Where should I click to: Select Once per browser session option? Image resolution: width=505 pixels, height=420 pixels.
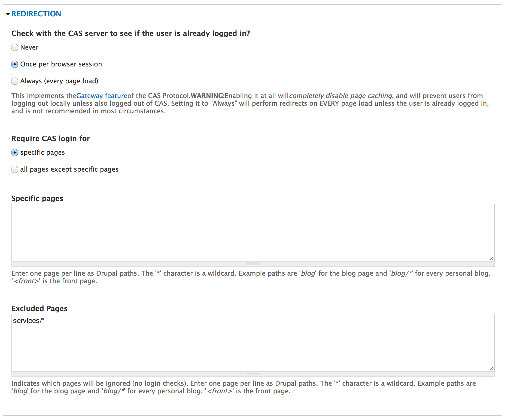(15, 64)
